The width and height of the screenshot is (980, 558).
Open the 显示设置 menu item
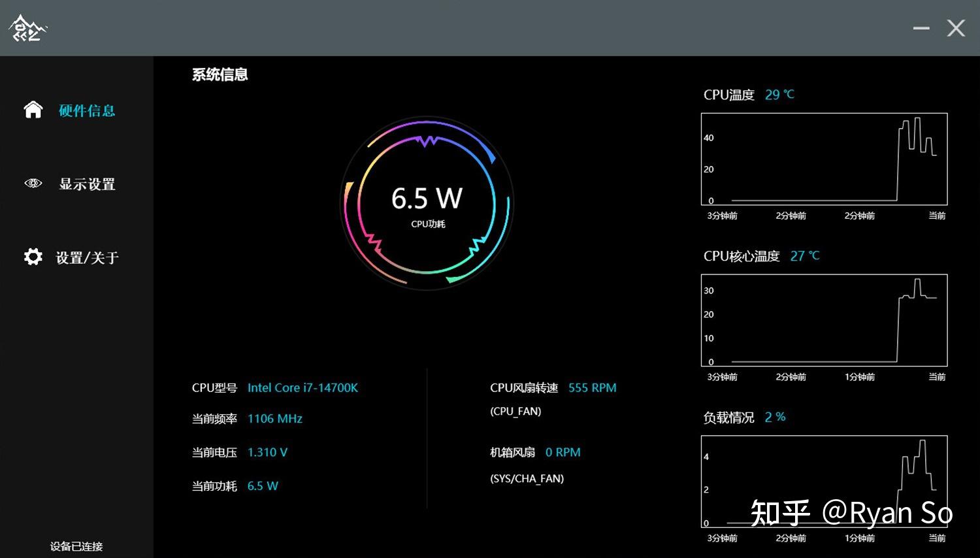tap(87, 184)
